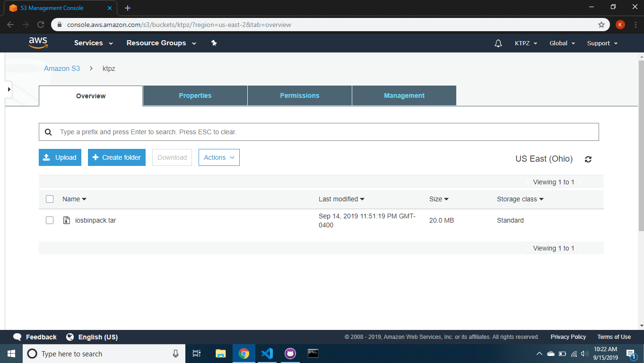Screen dimensions: 644x363
Task: Open the Services dropdown menu
Action: point(94,43)
